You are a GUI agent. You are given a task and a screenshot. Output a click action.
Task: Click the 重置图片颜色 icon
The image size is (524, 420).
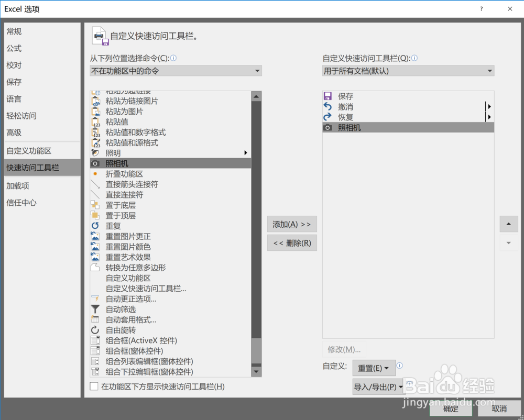95,247
